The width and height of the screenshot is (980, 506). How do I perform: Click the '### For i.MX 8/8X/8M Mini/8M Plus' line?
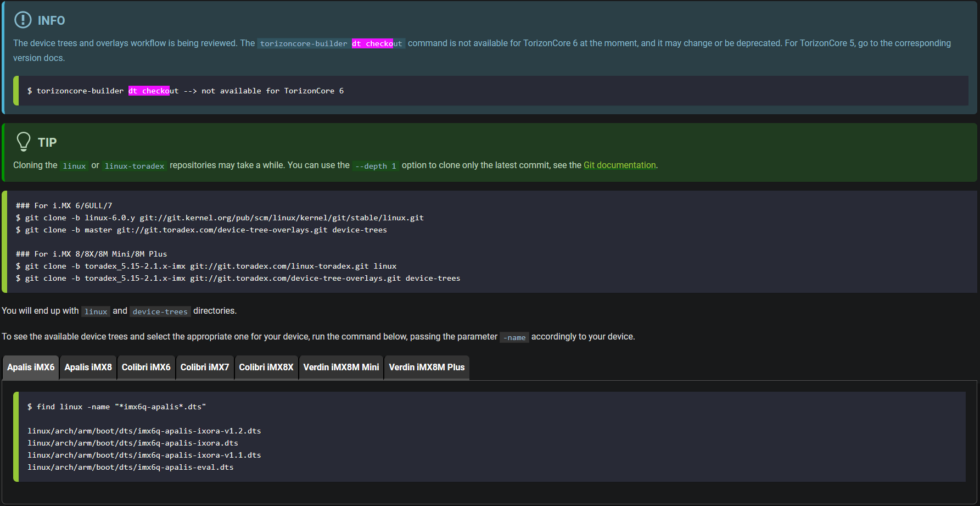tap(92, 254)
